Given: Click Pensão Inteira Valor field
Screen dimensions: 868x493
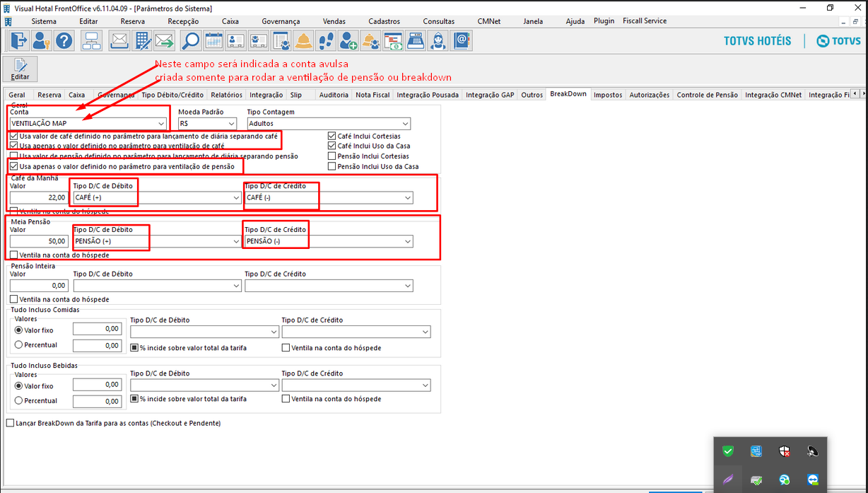Looking at the screenshot, I should point(39,286).
